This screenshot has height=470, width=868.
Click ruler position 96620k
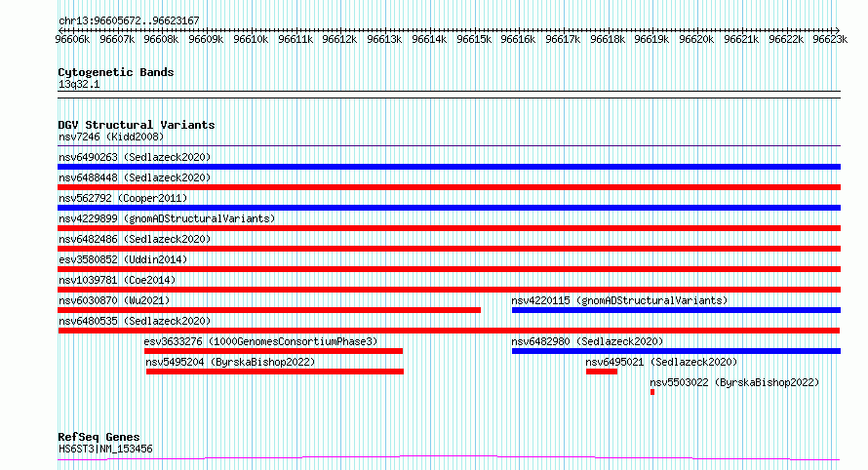click(x=696, y=39)
